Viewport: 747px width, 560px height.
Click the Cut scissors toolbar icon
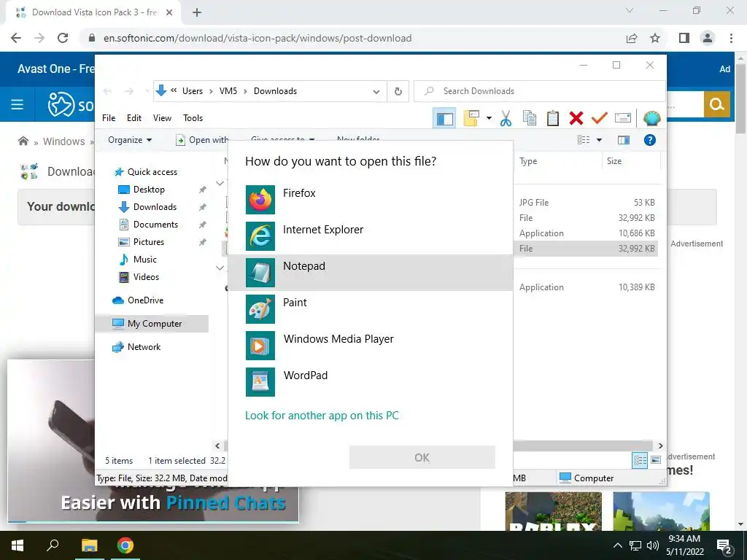pos(506,118)
